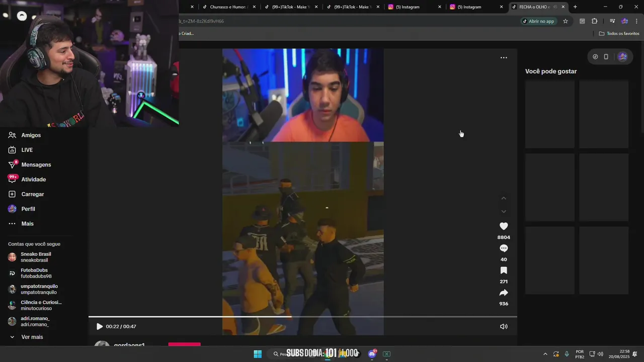Show hidden system tray icons

coord(545,354)
